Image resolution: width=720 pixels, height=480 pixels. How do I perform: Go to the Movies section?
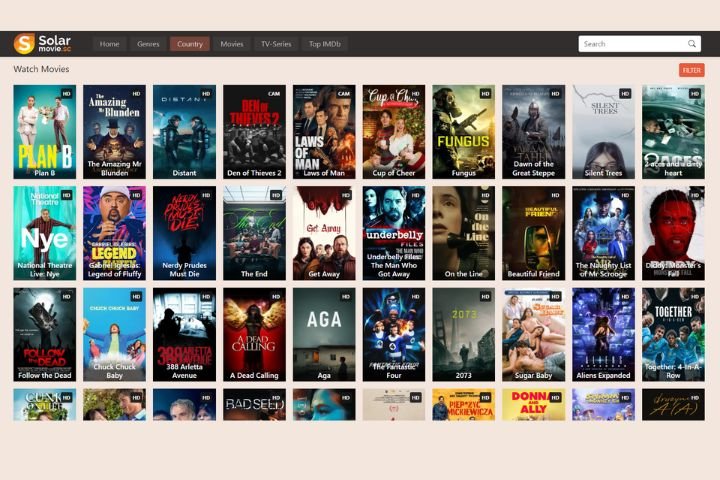(231, 44)
